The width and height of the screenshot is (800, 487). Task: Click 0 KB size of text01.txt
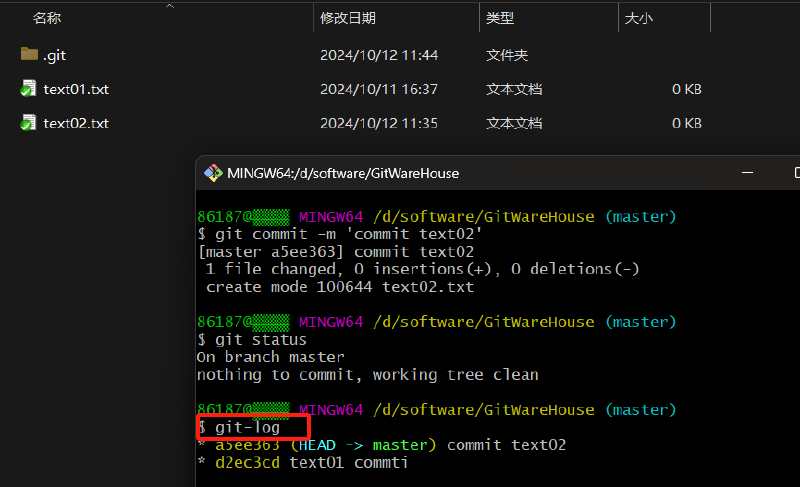687,89
